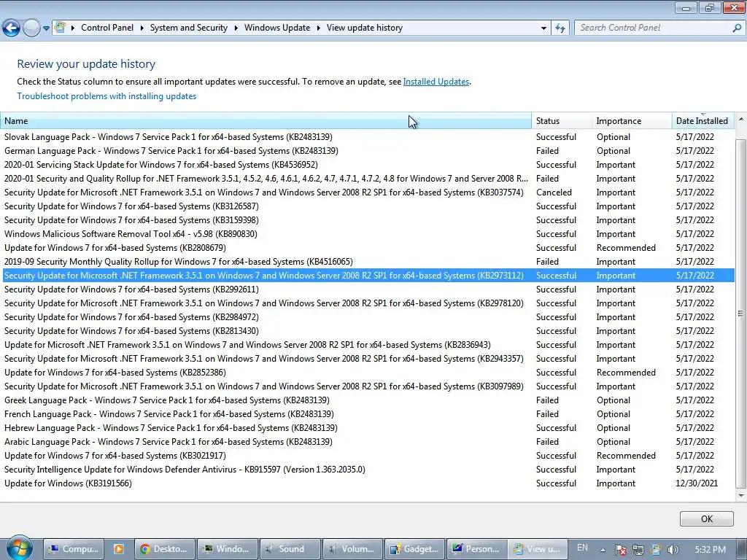This screenshot has height=560, width=747.
Task: Sort by the Status column header
Action: pyautogui.click(x=562, y=121)
